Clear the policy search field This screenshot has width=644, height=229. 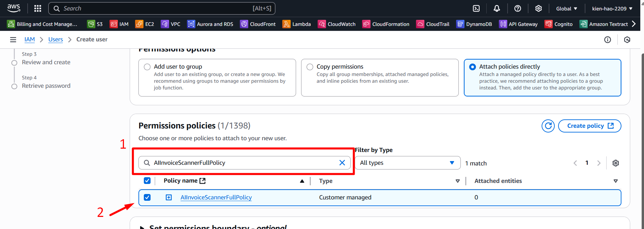click(x=342, y=163)
